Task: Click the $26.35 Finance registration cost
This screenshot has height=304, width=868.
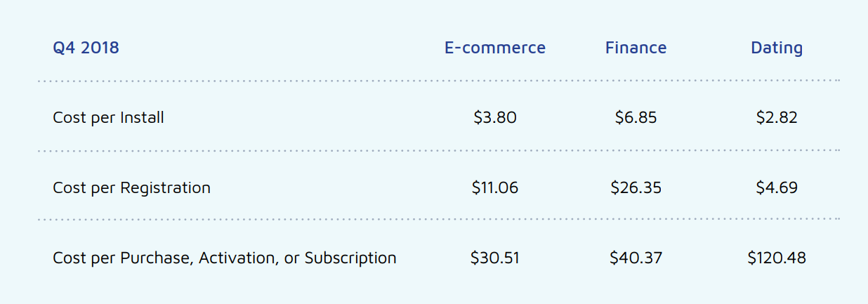Action: (x=636, y=187)
